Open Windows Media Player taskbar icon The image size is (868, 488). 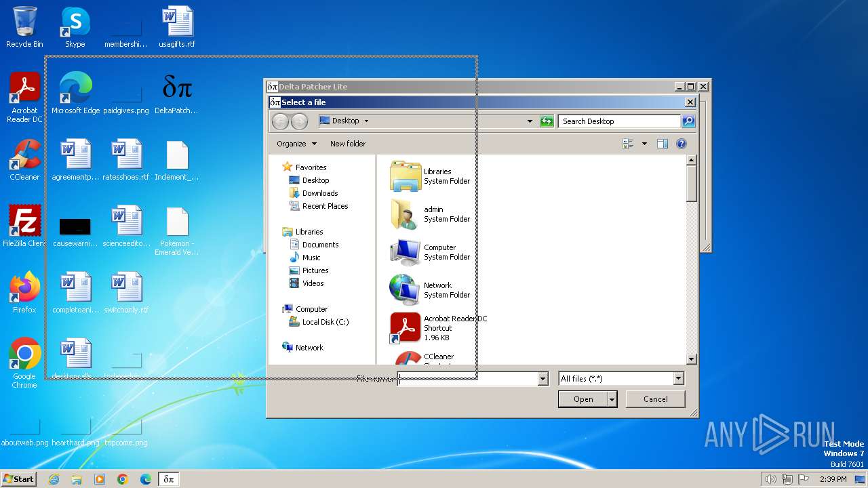(x=100, y=479)
